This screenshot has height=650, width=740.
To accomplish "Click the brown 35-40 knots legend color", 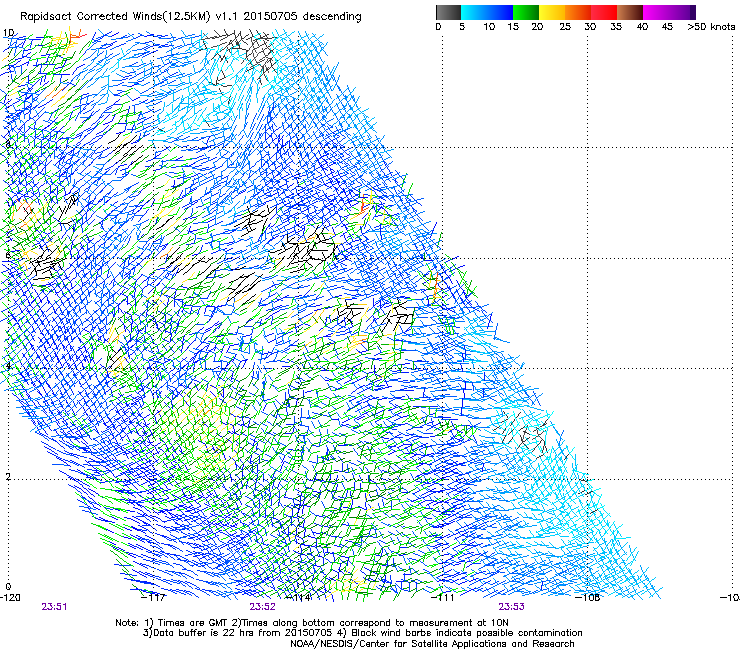I will (x=630, y=12).
